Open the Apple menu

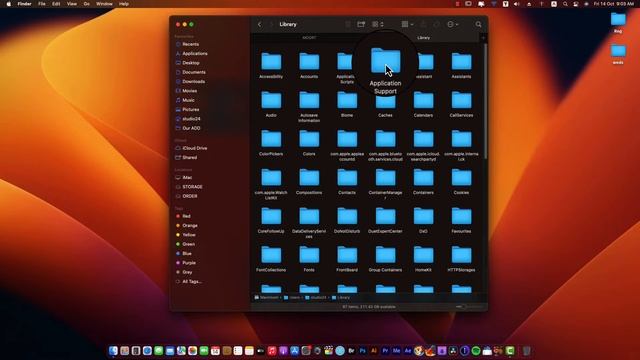(x=9, y=4)
